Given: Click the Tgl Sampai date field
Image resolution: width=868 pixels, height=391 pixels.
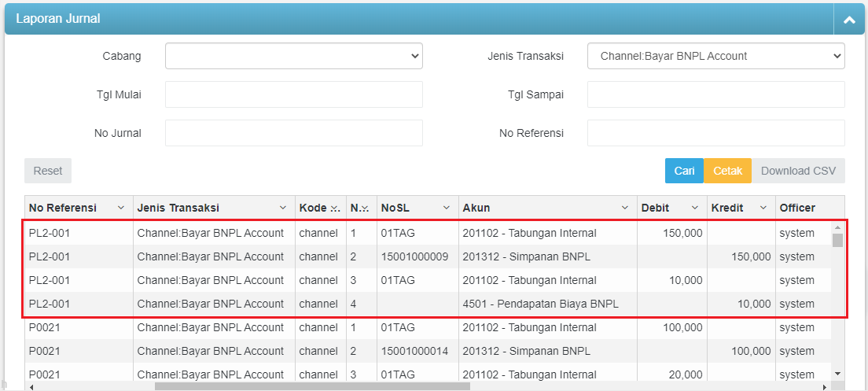Looking at the screenshot, I should (715, 94).
